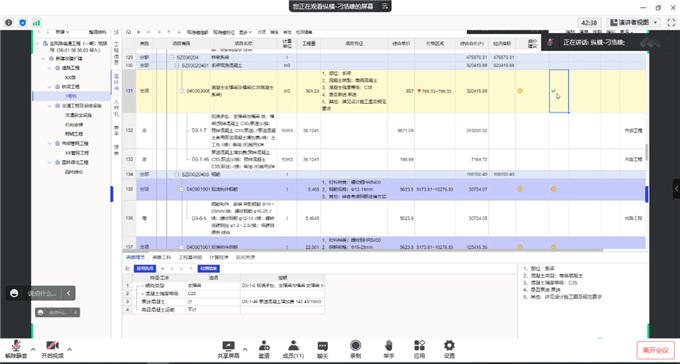Image resolution: width=680 pixels, height=364 pixels.
Task: Open 演讲者视图 view layout dropdown
Action: (634, 22)
